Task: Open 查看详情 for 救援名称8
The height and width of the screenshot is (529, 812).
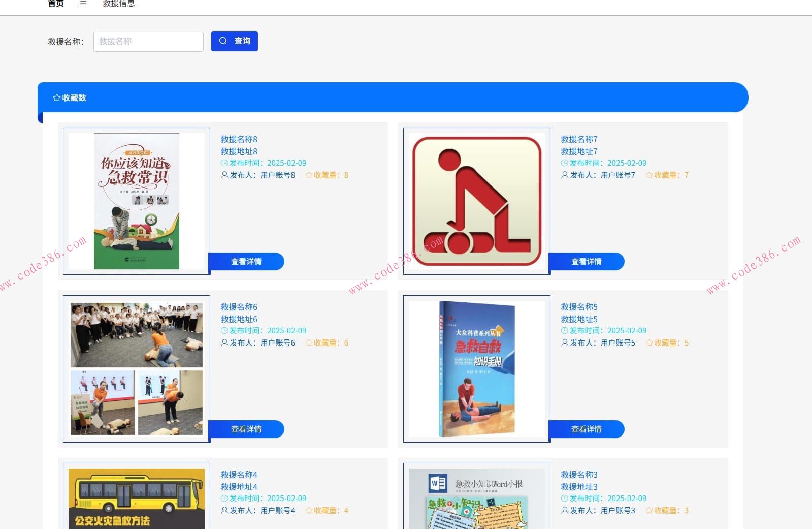Action: 246,261
